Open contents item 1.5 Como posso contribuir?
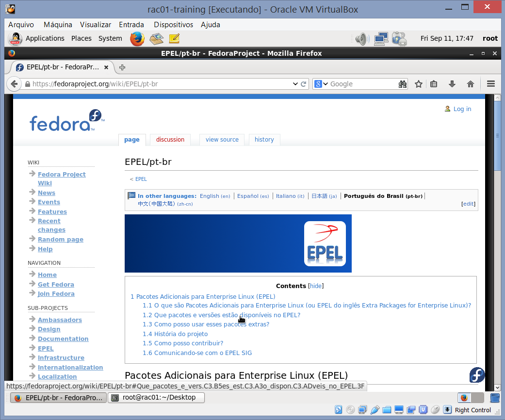 click(183, 343)
